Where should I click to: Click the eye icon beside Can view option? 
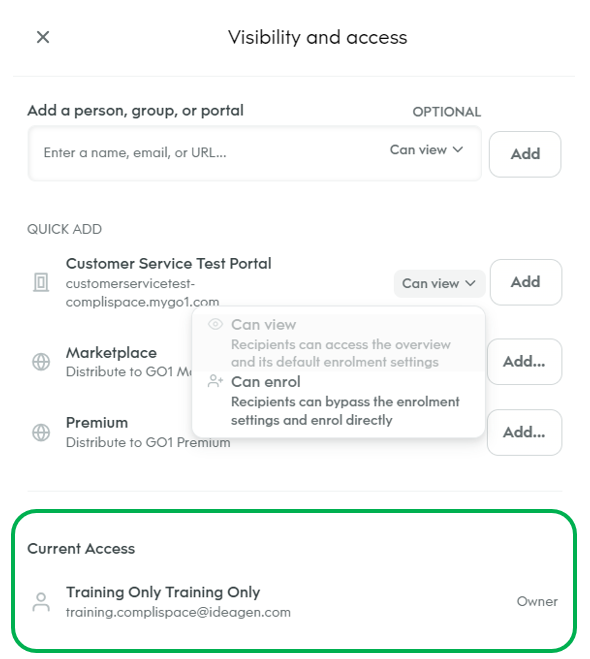click(x=215, y=324)
